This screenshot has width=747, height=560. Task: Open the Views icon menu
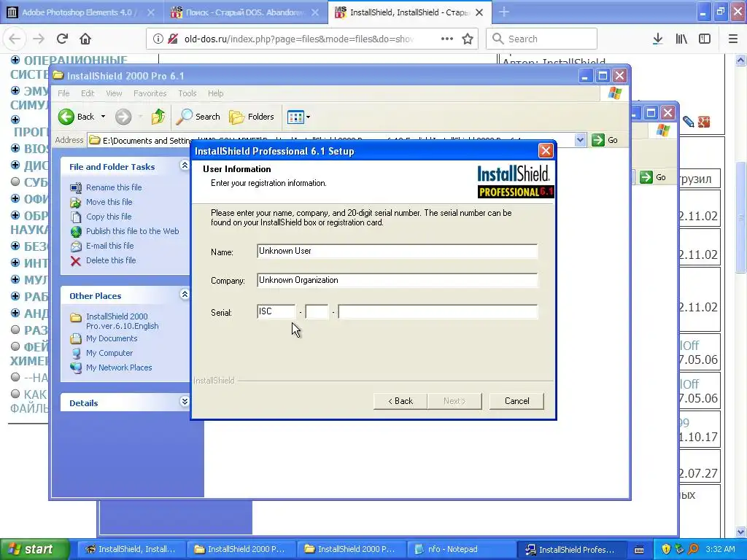298,117
